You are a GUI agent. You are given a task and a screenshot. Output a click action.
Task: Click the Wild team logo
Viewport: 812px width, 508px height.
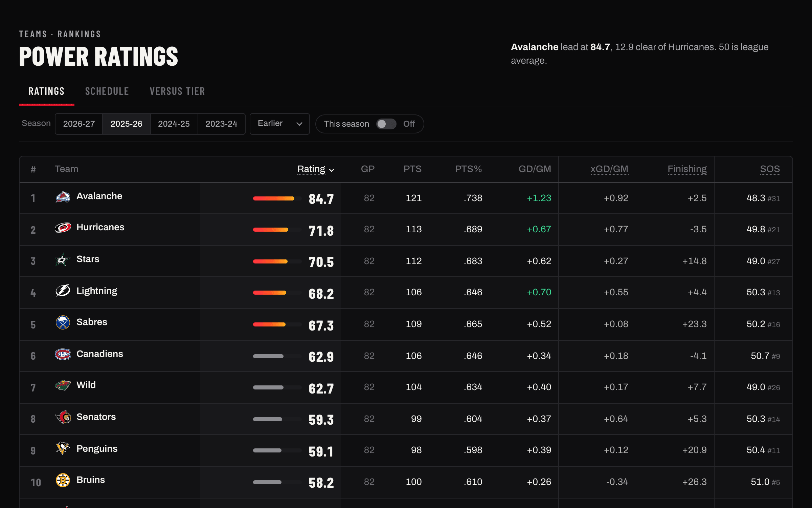click(63, 385)
